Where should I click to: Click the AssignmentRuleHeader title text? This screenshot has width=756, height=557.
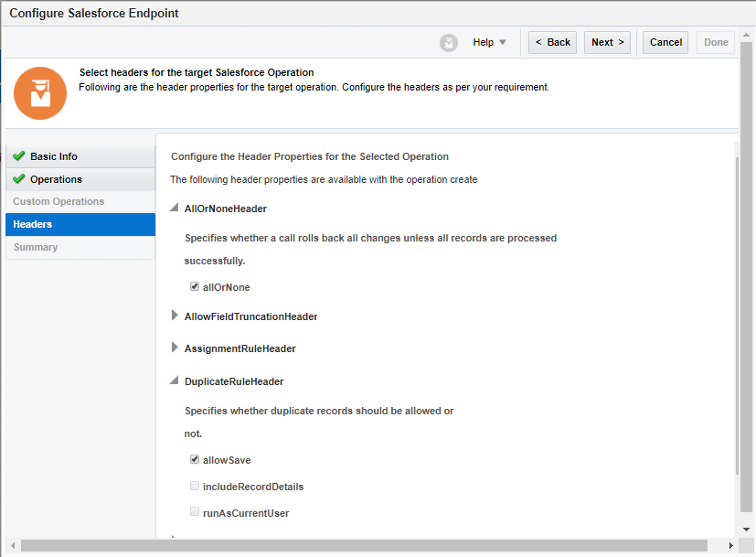coord(240,348)
